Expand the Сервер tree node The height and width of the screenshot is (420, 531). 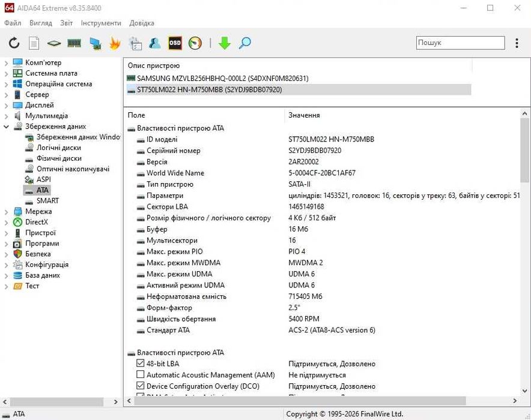click(6, 95)
